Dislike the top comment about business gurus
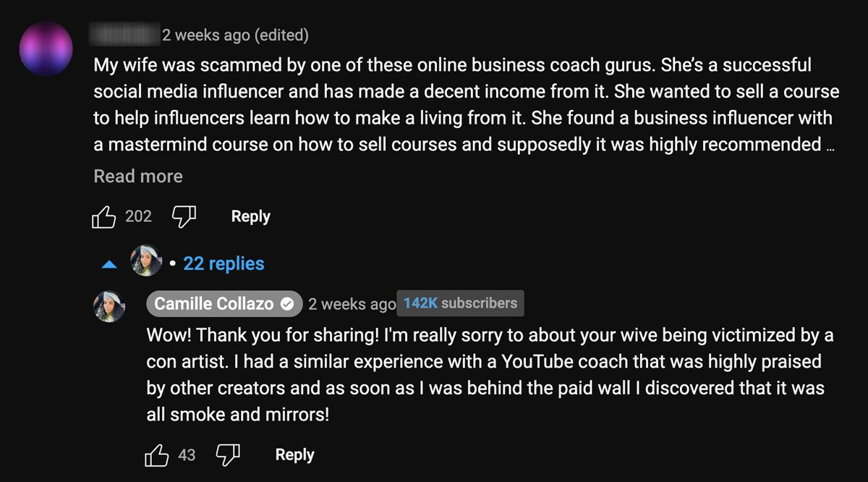This screenshot has height=482, width=868. click(x=184, y=217)
